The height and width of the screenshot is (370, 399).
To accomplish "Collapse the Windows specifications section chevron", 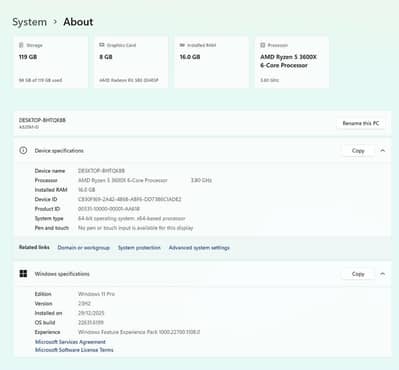I will coord(383,274).
